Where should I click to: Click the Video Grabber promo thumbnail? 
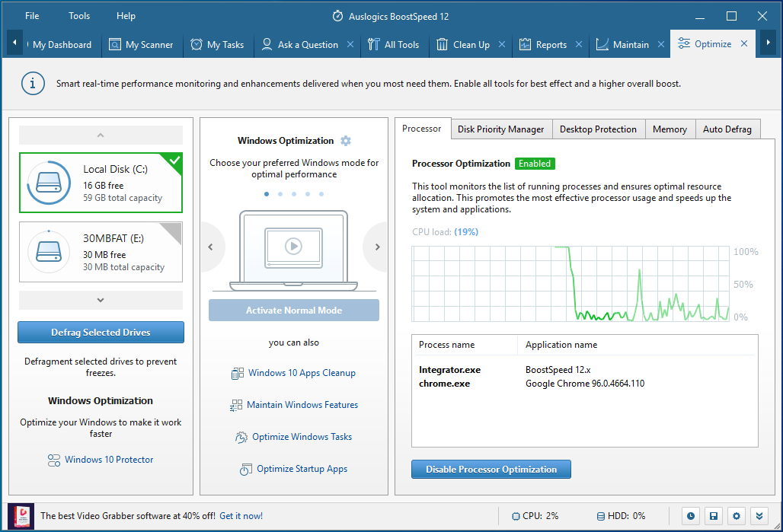21,516
